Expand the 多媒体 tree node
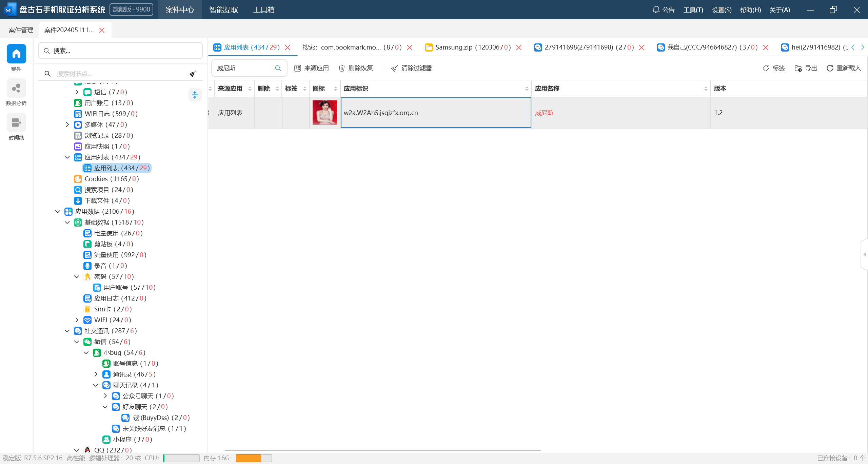 (67, 124)
